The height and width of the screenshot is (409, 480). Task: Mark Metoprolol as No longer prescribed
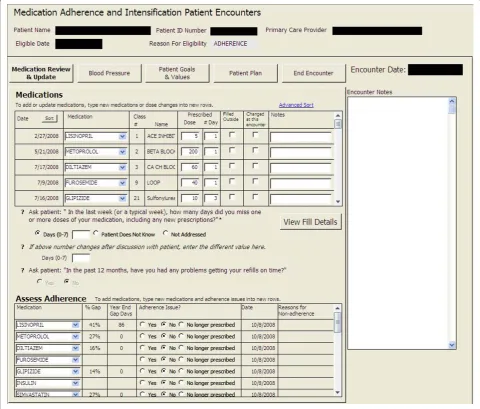pyautogui.click(x=181, y=336)
